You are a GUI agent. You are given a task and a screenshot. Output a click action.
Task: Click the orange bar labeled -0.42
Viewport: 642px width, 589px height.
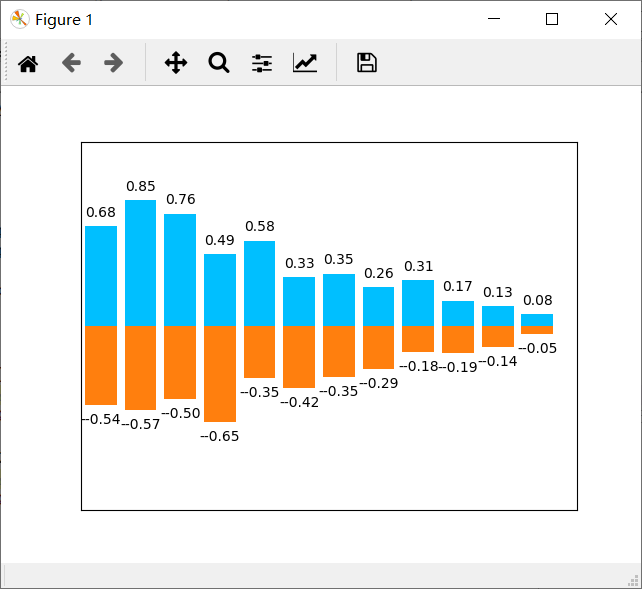tap(299, 357)
